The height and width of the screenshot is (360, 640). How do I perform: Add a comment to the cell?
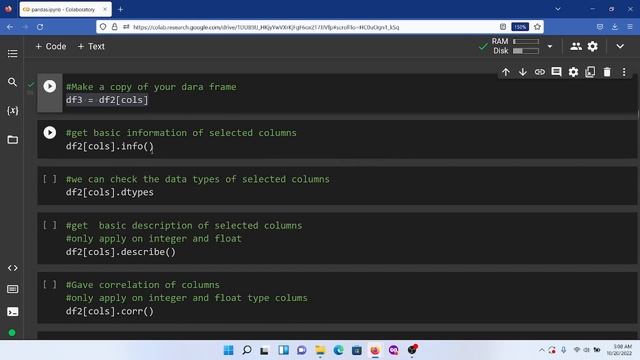(x=556, y=72)
